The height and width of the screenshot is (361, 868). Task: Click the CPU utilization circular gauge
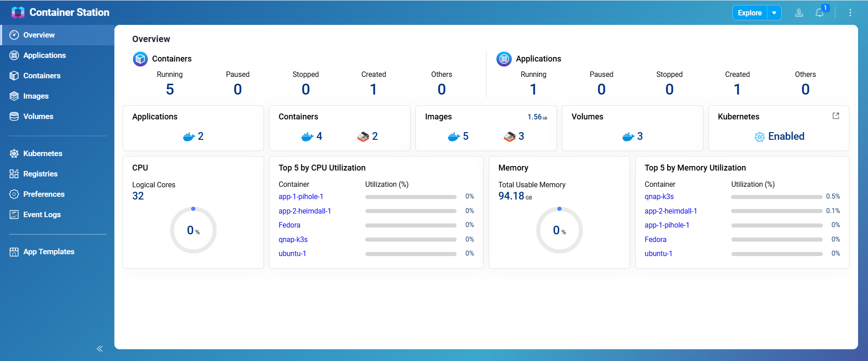click(x=193, y=230)
